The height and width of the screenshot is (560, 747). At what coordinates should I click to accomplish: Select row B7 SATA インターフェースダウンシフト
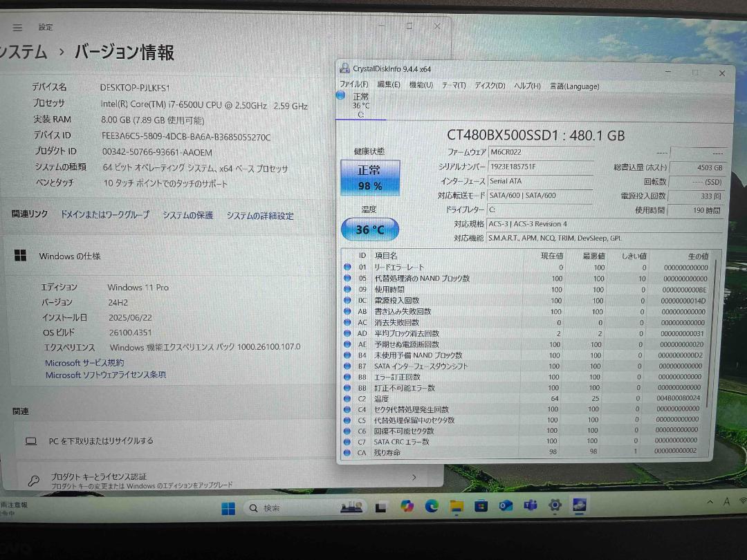(x=526, y=366)
